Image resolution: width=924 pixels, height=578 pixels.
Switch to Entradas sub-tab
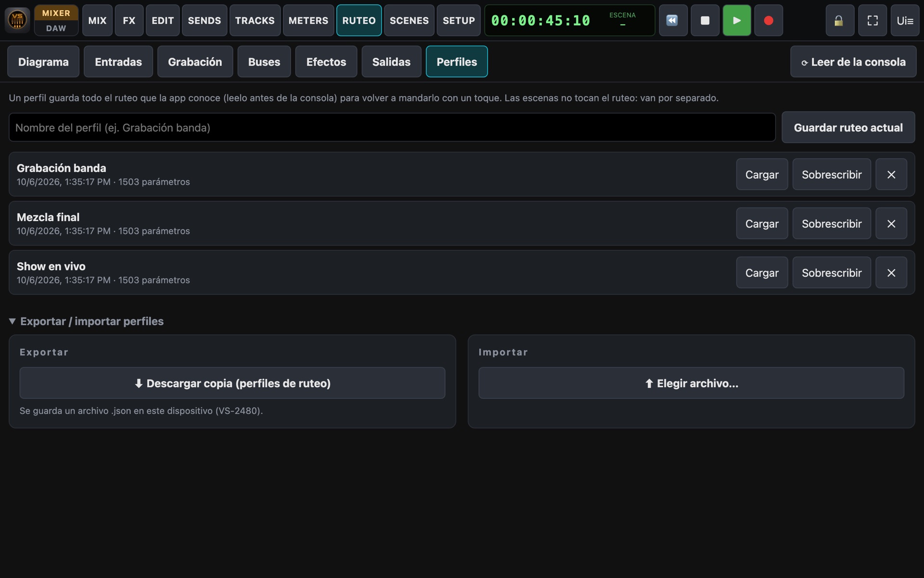pos(118,62)
